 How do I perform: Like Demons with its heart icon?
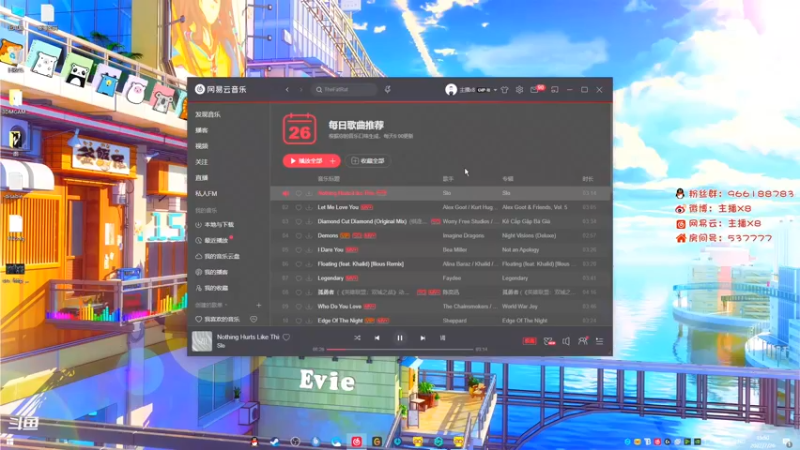298,236
